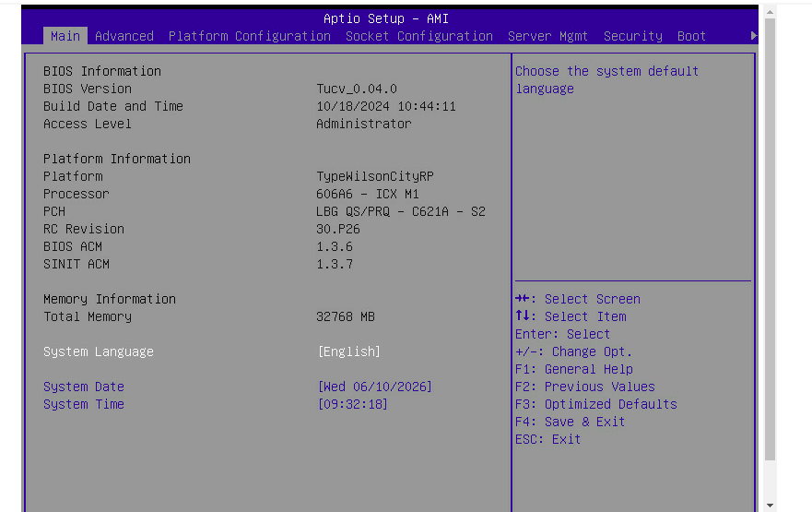
Task: Click the scrollbar down arrow
Action: (x=770, y=505)
